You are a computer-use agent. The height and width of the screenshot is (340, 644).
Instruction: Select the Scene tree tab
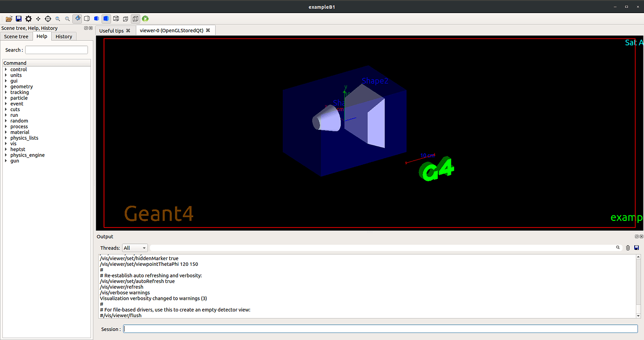click(16, 36)
